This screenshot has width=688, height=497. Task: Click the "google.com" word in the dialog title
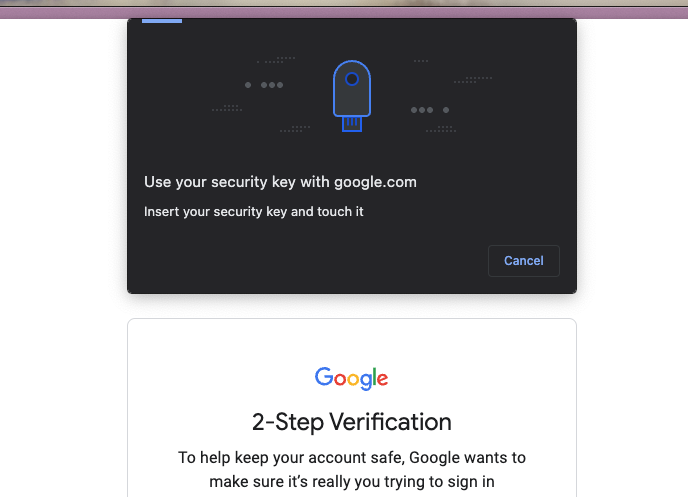pos(376,182)
